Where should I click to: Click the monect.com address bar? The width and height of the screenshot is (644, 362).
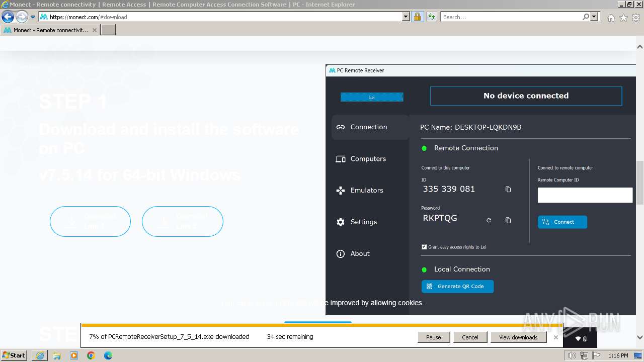click(x=220, y=17)
